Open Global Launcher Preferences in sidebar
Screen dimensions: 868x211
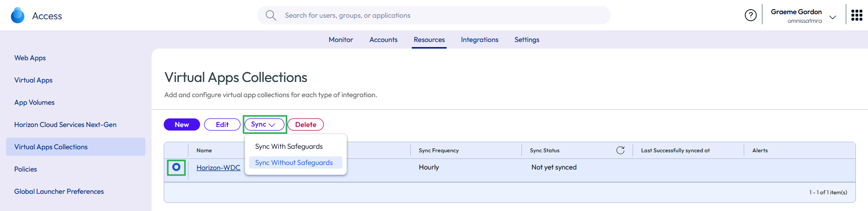(x=59, y=191)
